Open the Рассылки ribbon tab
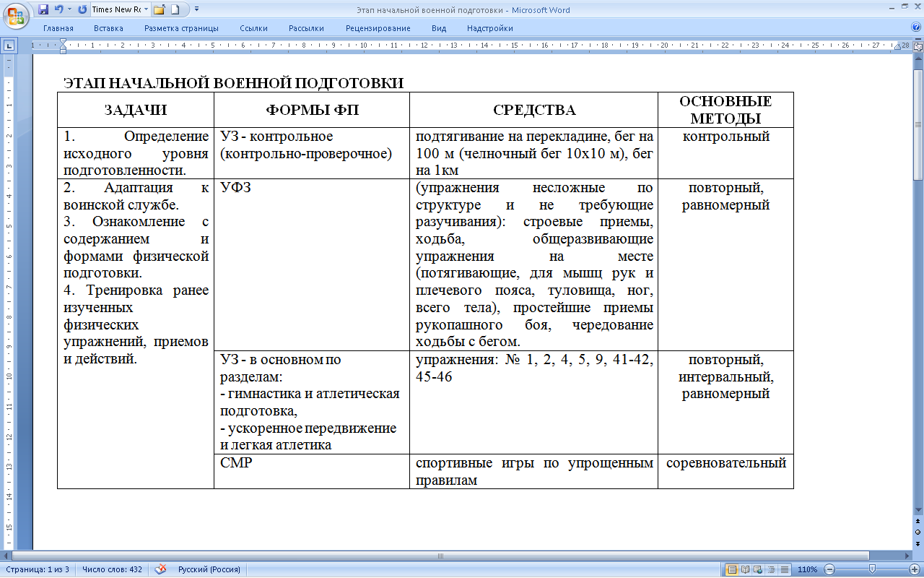This screenshot has height=578, width=924. tap(307, 28)
